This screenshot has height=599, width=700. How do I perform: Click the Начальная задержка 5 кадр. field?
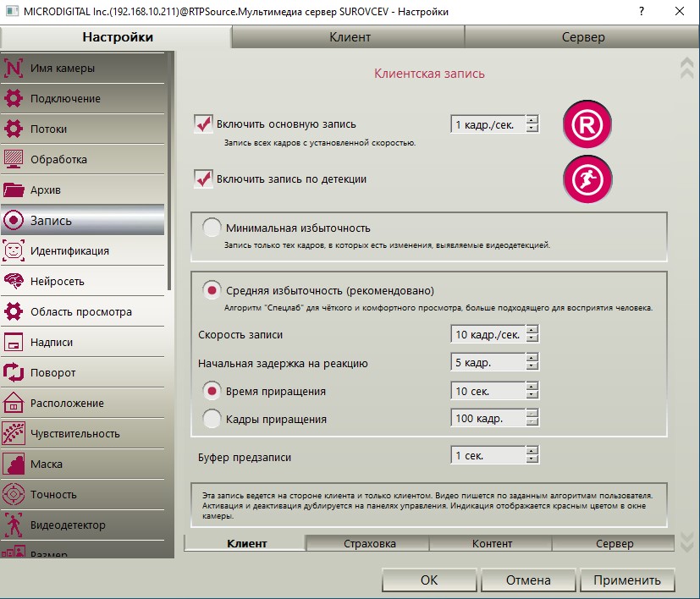(x=488, y=362)
